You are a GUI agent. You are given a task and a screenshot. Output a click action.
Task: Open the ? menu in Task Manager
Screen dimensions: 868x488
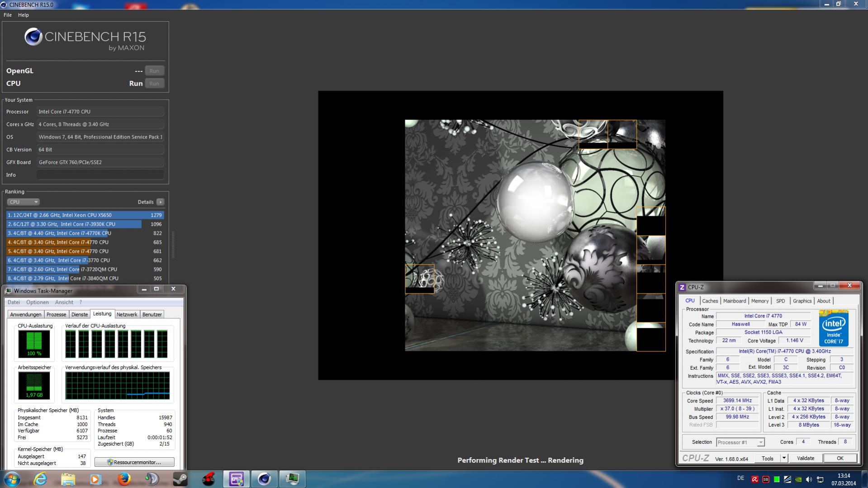pos(81,302)
